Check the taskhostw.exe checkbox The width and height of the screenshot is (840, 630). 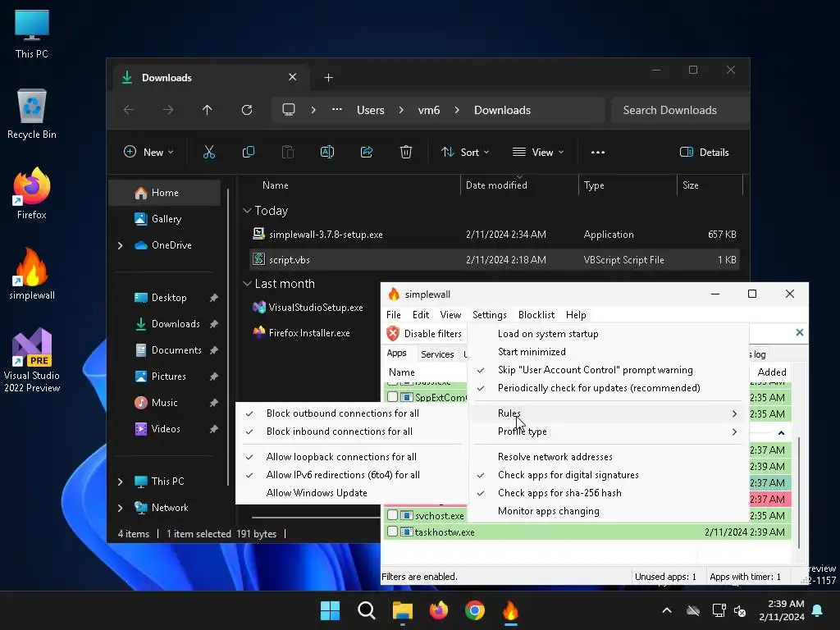(393, 532)
